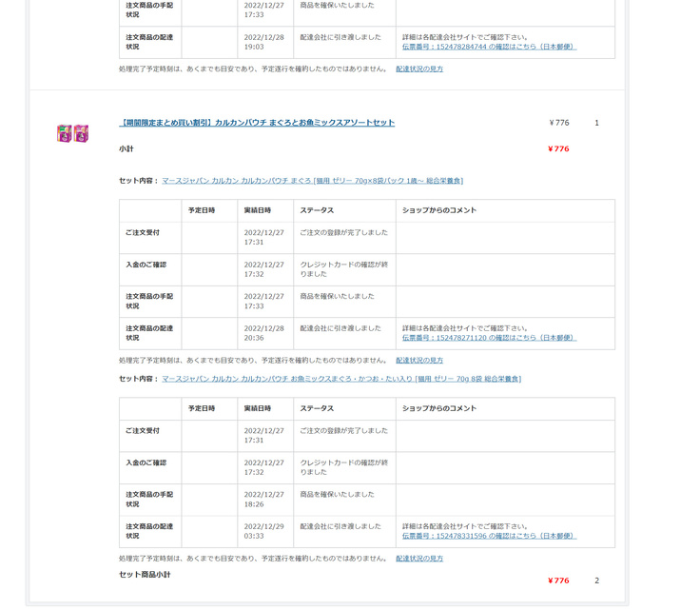Click 配送状況の見方 below the 152478271120 table
The width and height of the screenshot is (700, 610).
419,361
